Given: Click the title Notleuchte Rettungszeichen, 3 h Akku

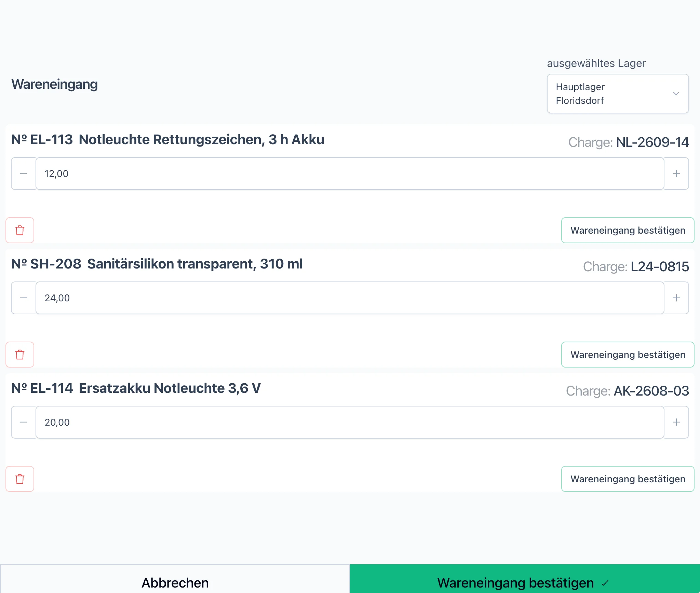Looking at the screenshot, I should pos(201,140).
